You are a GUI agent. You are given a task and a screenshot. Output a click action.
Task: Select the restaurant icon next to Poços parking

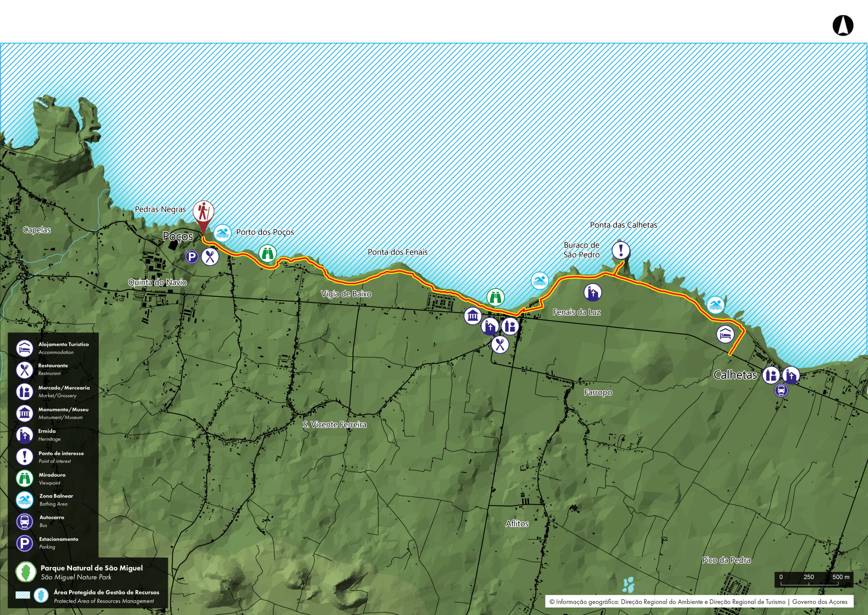click(210, 257)
